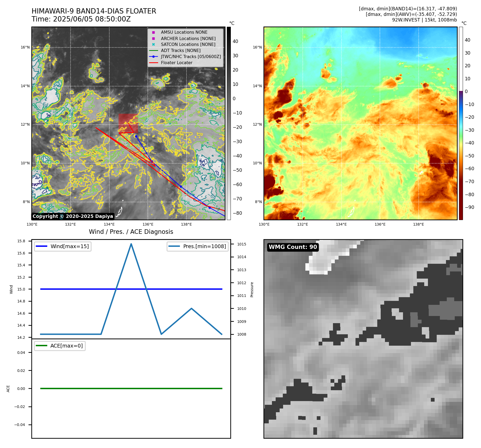Click the rainbow temperature colorbar beside right map
Image resolution: width=481 pixels, height=448 pixels.
click(x=461, y=123)
